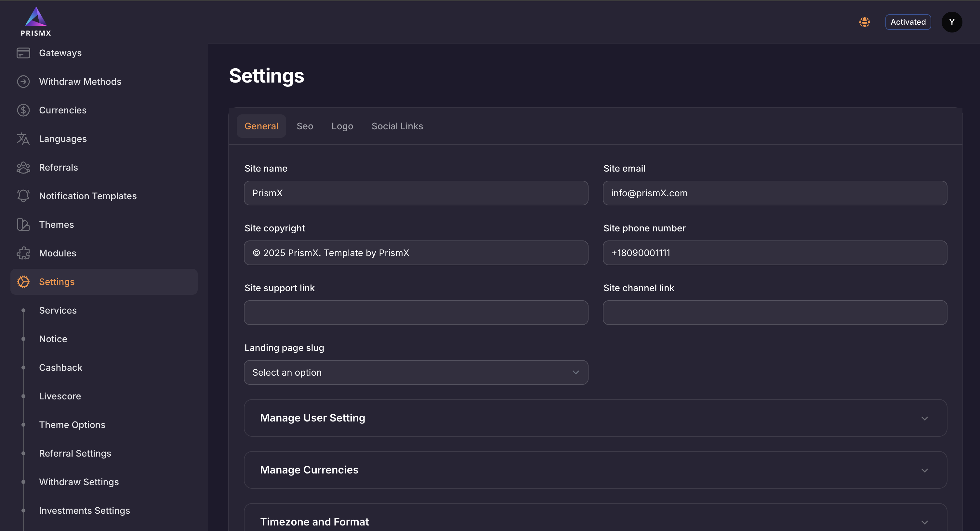Open the Logo settings tab
The image size is (980, 531).
[x=342, y=126]
